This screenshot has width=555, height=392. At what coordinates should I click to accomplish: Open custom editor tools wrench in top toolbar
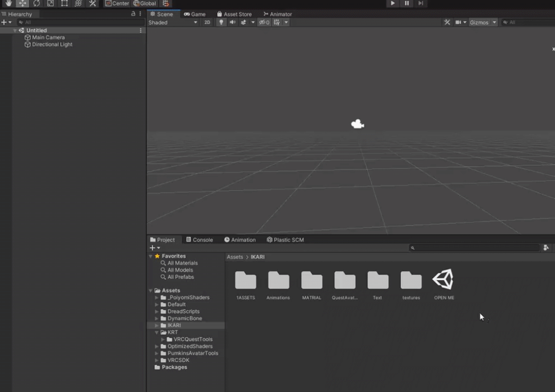(92, 3)
